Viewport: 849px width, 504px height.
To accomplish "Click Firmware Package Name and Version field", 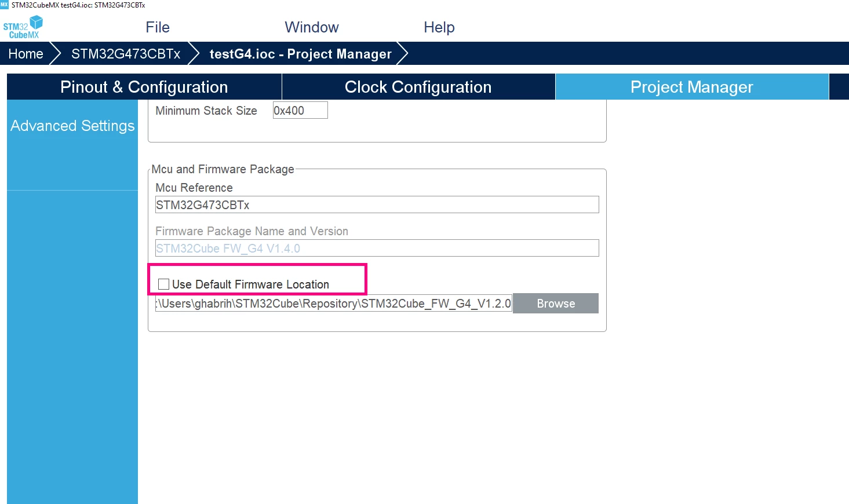I will point(377,248).
